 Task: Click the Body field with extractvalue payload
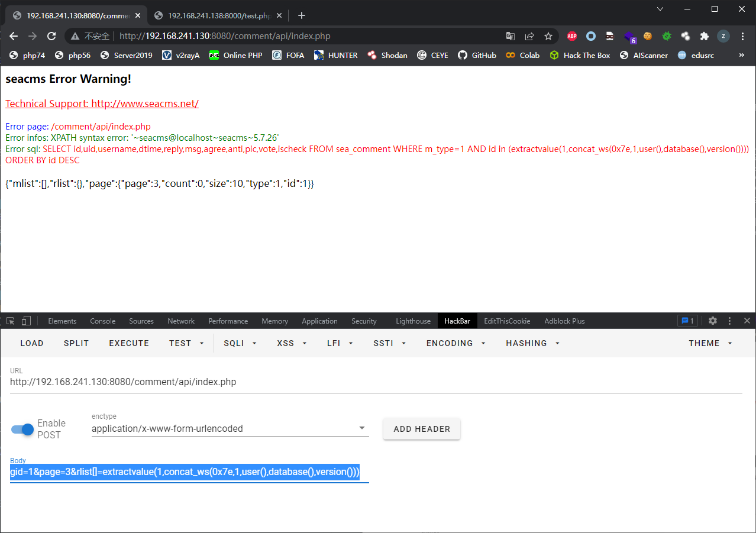click(189, 472)
